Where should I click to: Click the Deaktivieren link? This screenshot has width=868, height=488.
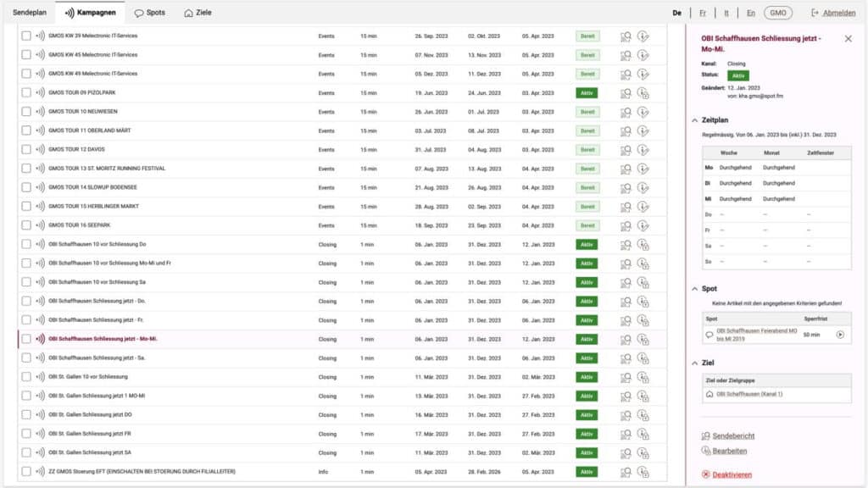tap(726, 474)
